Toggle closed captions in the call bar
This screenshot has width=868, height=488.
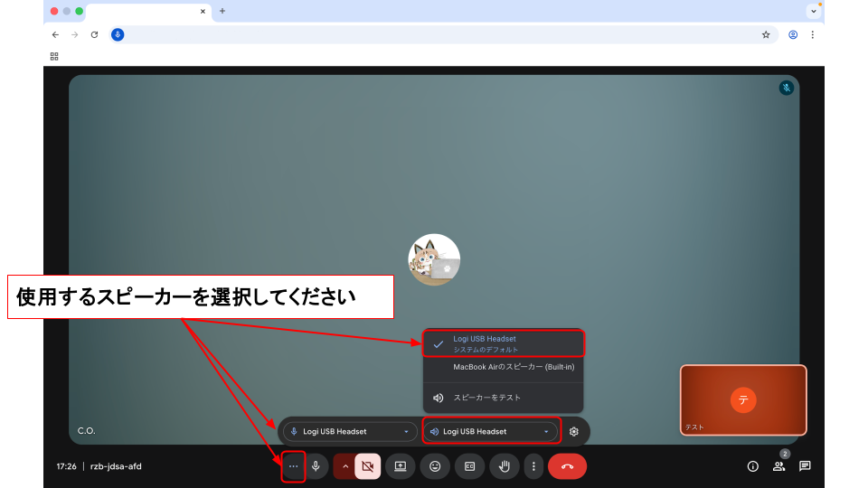coord(469,466)
